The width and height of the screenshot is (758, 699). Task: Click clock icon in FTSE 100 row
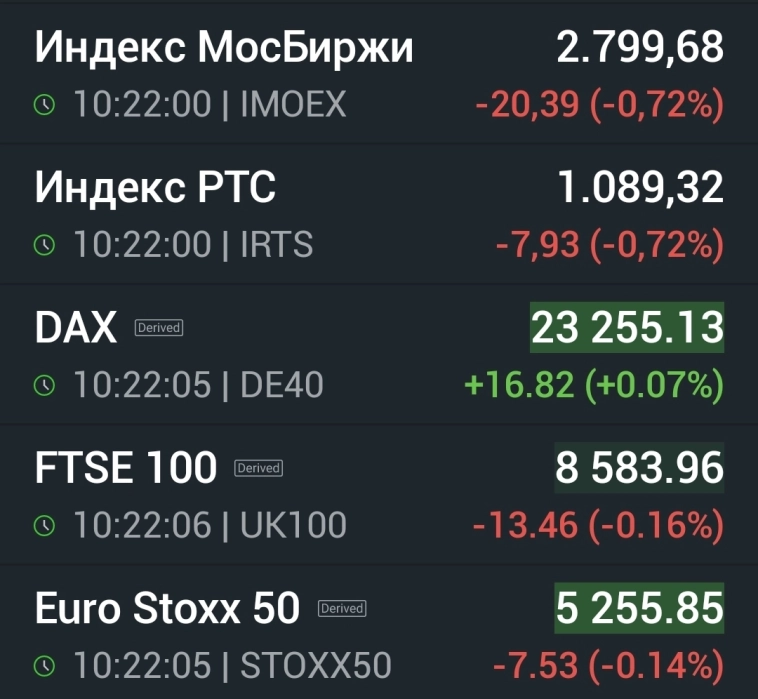click(x=44, y=524)
